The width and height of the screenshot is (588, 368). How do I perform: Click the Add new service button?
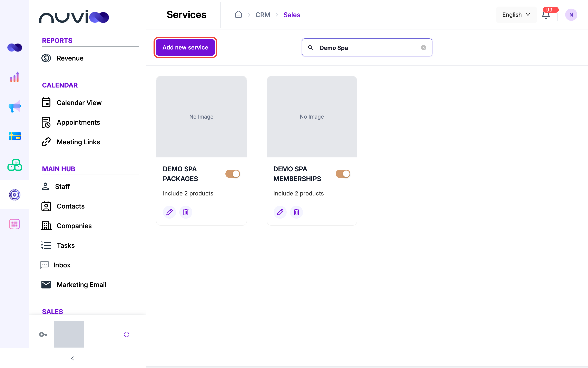pos(185,47)
